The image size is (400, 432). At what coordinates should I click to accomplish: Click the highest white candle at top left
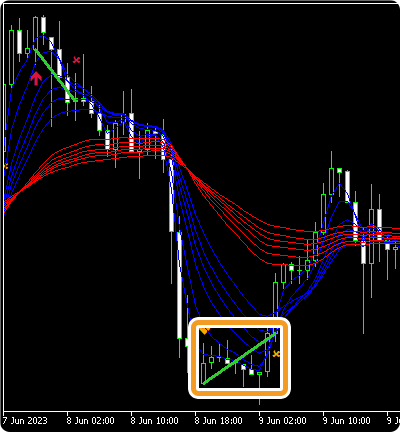(43, 25)
